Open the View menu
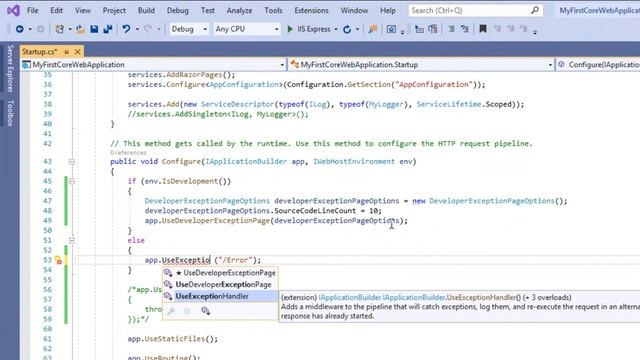Screen dimensions: 640x360 tap(83, 11)
